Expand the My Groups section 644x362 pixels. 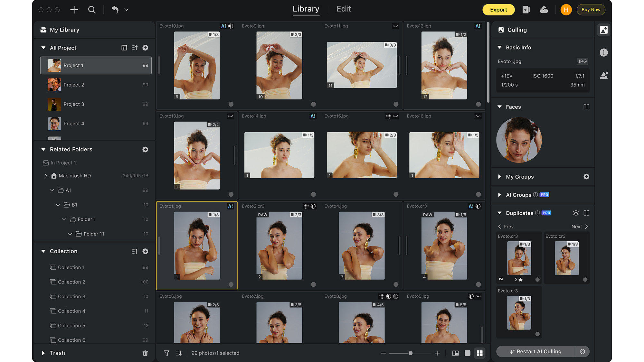pyautogui.click(x=499, y=177)
